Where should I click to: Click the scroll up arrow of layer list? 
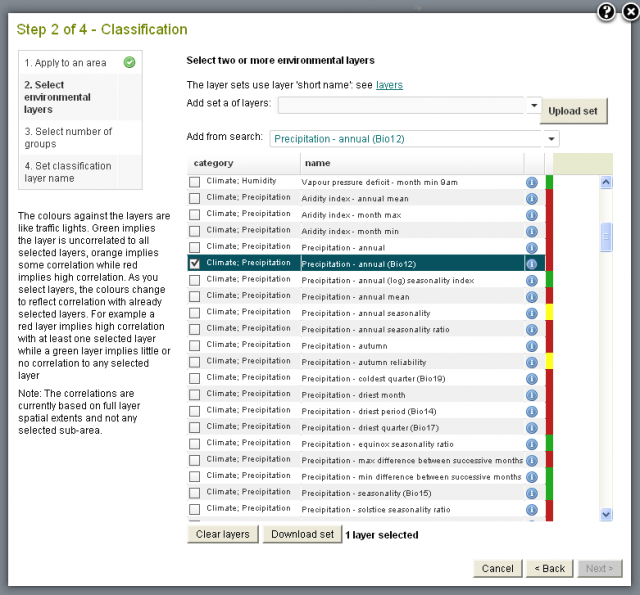(x=606, y=182)
